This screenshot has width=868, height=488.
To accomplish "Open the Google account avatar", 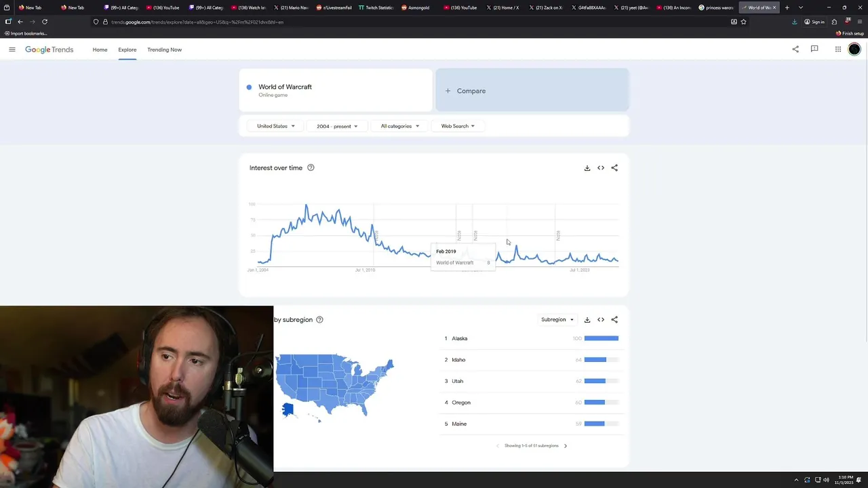I will [x=854, y=49].
